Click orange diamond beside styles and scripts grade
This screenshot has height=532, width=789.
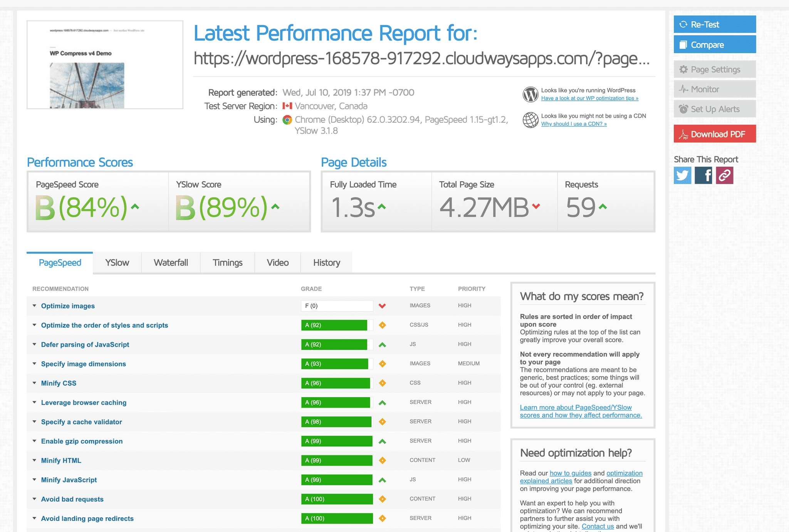pos(382,325)
